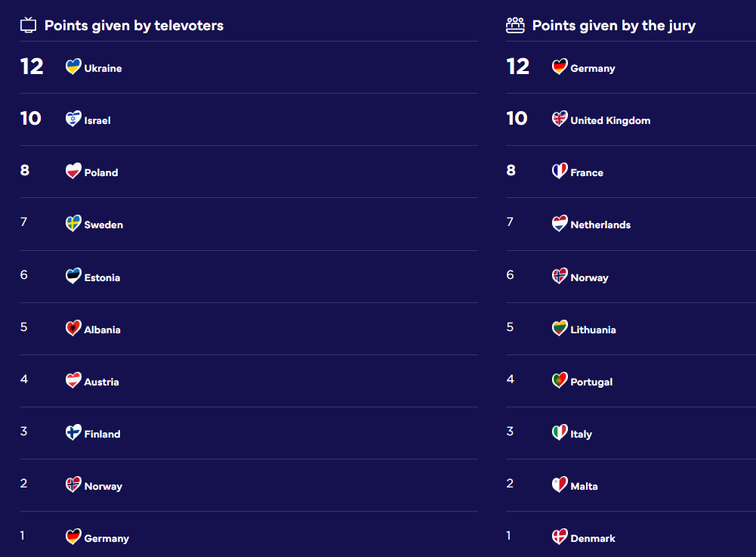Select Finland's heart flag icon

73,433
